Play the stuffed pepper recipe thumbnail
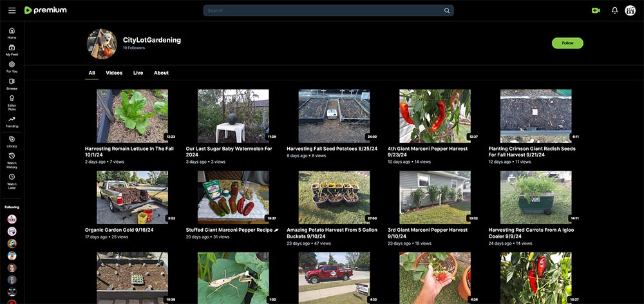The image size is (644, 304). (233, 198)
